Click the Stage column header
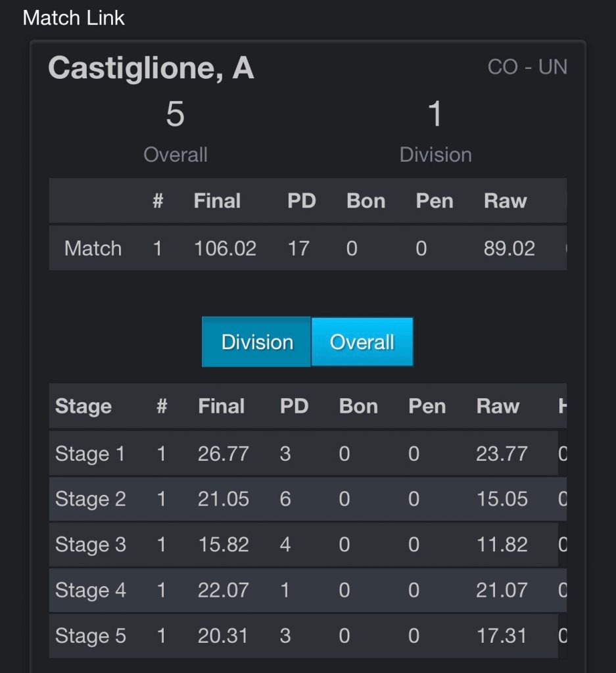 point(83,406)
